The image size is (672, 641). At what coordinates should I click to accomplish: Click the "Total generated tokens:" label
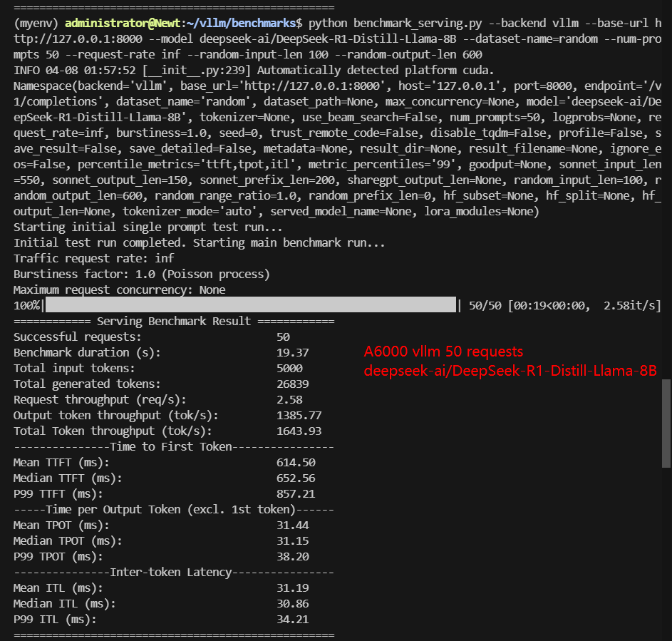pyautogui.click(x=87, y=384)
